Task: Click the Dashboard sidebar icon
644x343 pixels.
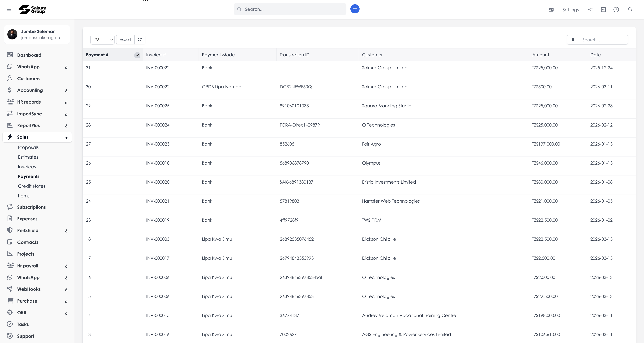Action: [10, 55]
